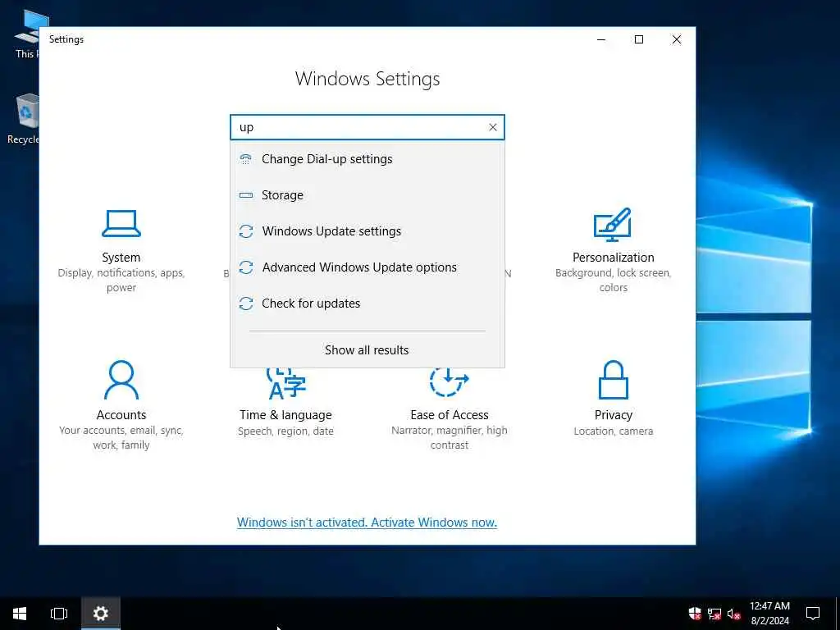The height and width of the screenshot is (630, 840).
Task: Click the Ease of Access label
Action: point(449,414)
